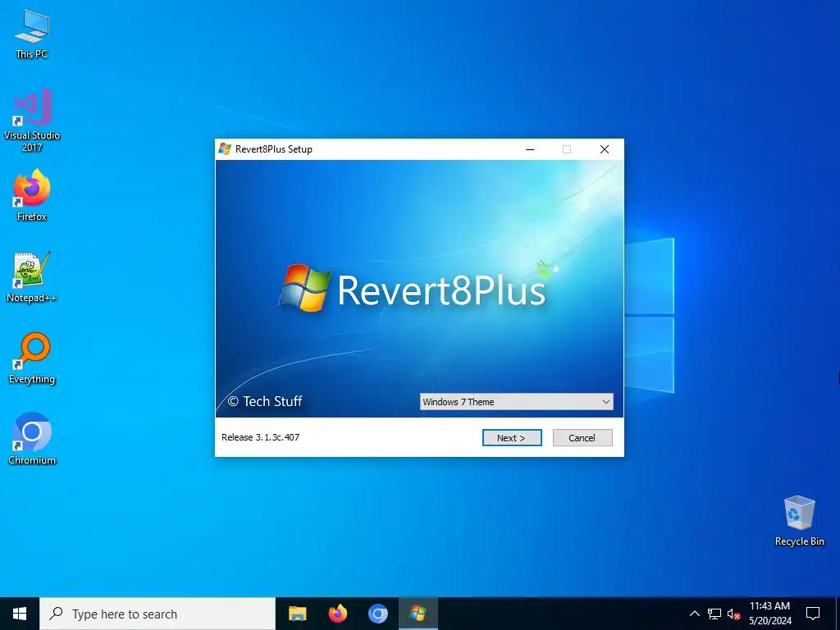Open the muted volume tray icon
840x630 pixels.
(733, 614)
